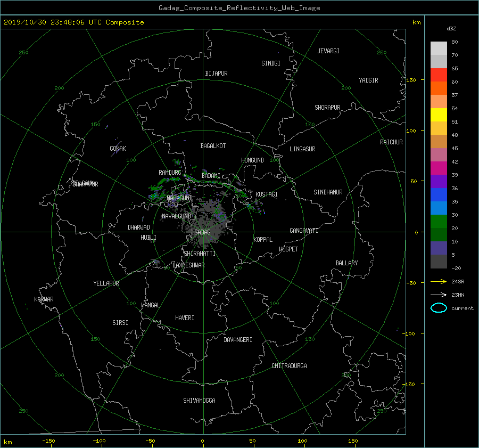Screen dimensions: 479x448
Task: Select the BIJAPUR city label
Action: point(216,74)
